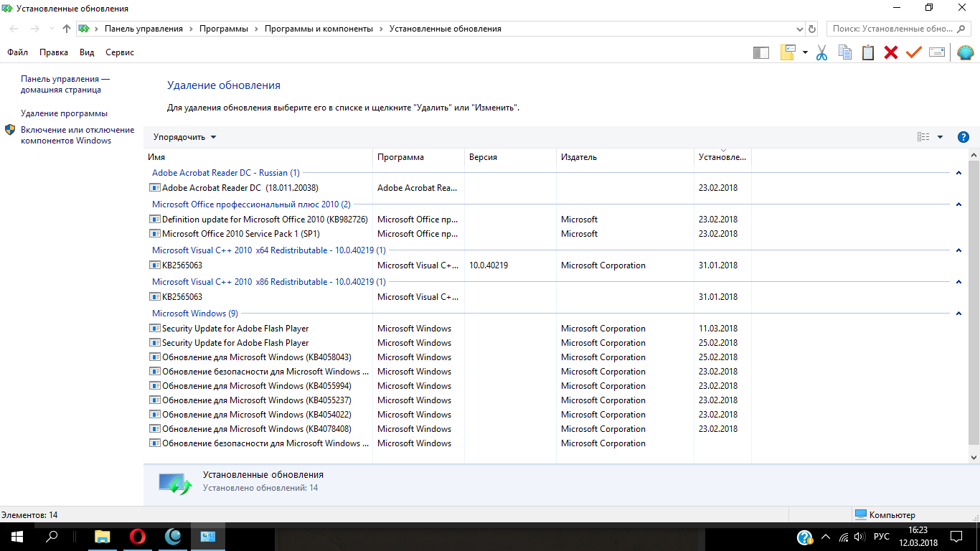Open the view options dropdown arrow
This screenshot has height=551, width=980.
940,137
